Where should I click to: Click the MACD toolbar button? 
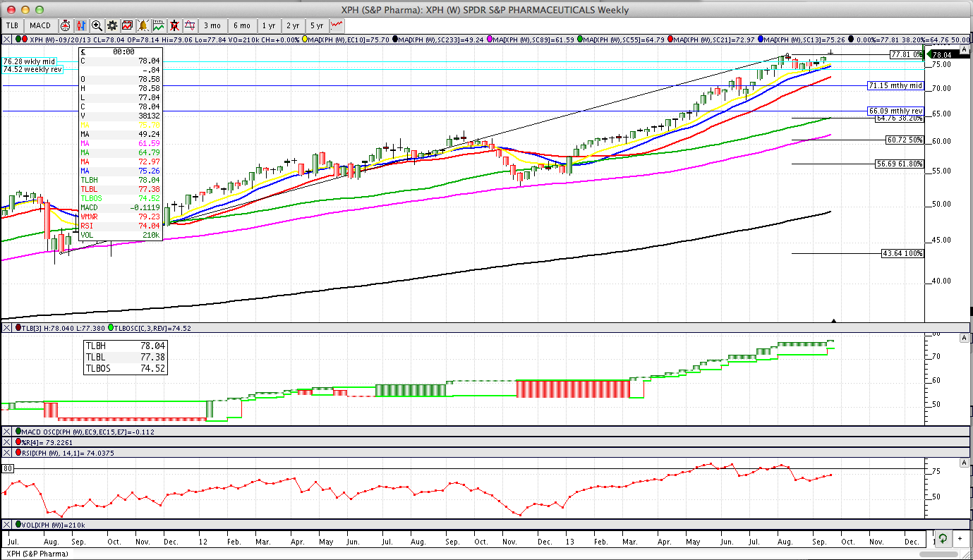[x=40, y=25]
